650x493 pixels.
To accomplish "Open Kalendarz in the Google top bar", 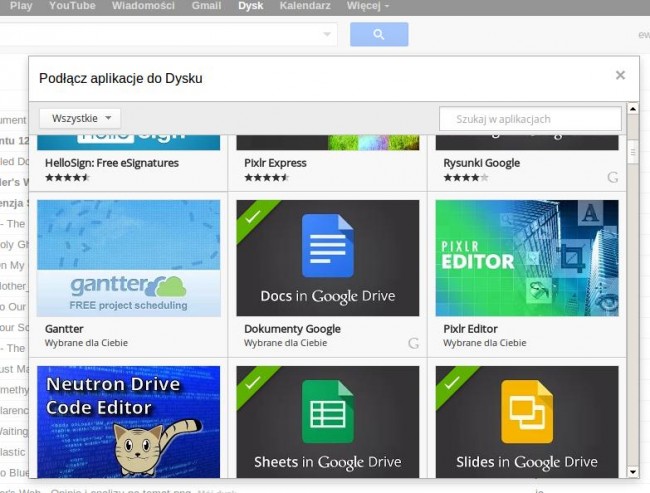I will [x=305, y=6].
